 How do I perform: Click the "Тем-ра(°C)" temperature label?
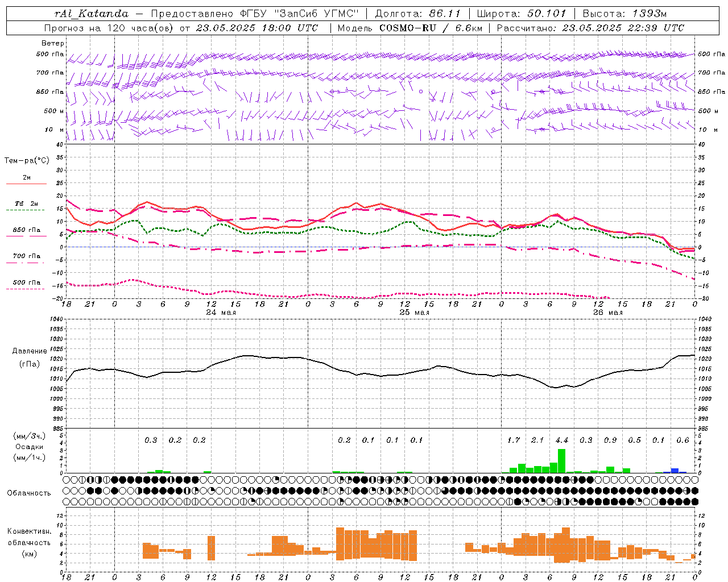point(27,160)
